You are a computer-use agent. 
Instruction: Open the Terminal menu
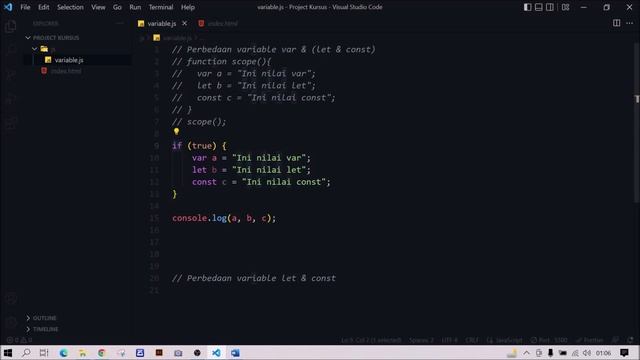(x=161, y=7)
